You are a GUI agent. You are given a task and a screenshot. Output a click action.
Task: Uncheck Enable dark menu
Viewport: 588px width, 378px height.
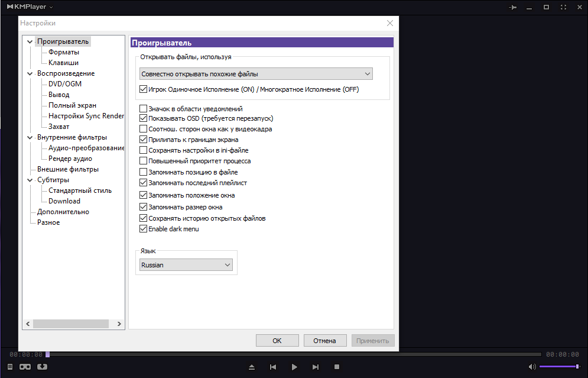[143, 229]
